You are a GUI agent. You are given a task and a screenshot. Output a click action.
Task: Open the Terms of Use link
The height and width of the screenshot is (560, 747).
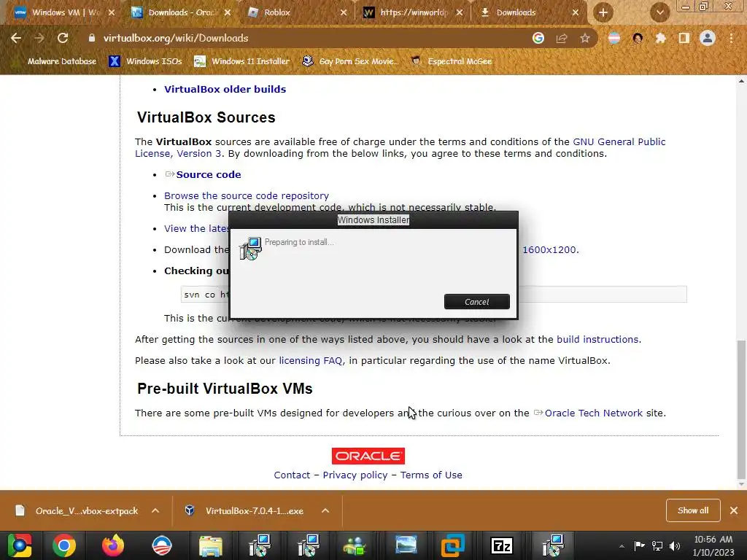(x=431, y=475)
